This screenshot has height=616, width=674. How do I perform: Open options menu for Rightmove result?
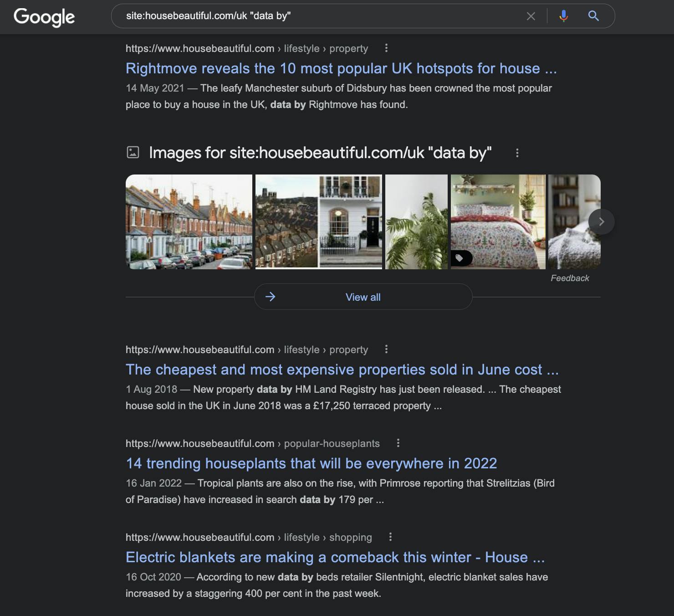coord(386,48)
